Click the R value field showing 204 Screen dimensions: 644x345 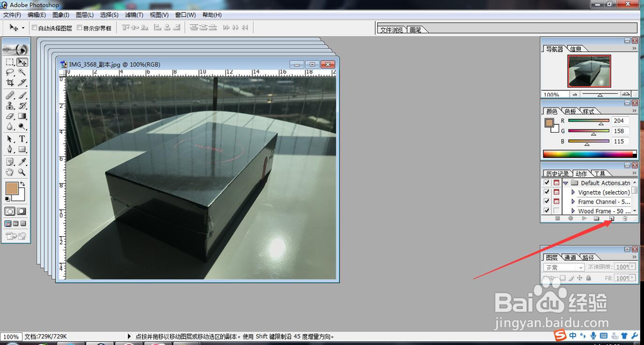(621, 121)
